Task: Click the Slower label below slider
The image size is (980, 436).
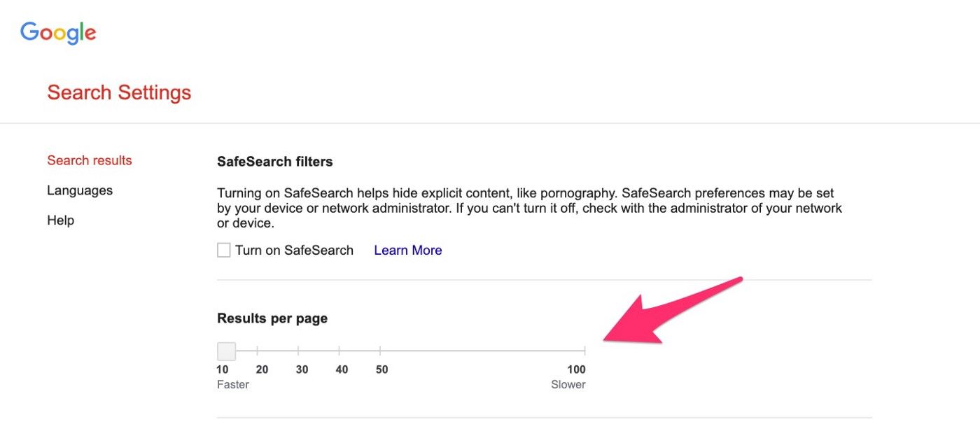Action: tap(568, 385)
